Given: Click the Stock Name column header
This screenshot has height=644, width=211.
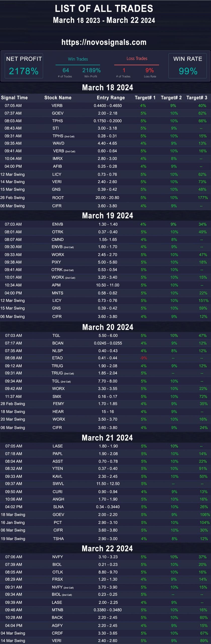Looking at the screenshot, I should [58, 98].
